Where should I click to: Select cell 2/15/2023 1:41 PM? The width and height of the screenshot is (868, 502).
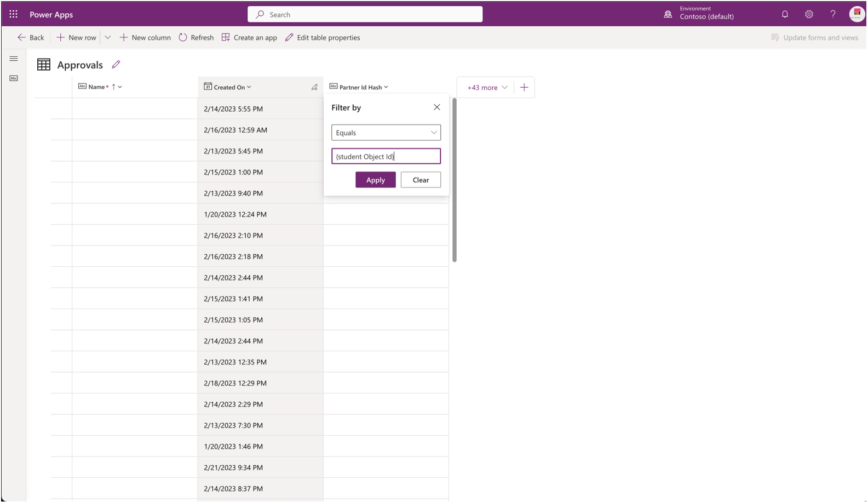(x=261, y=299)
